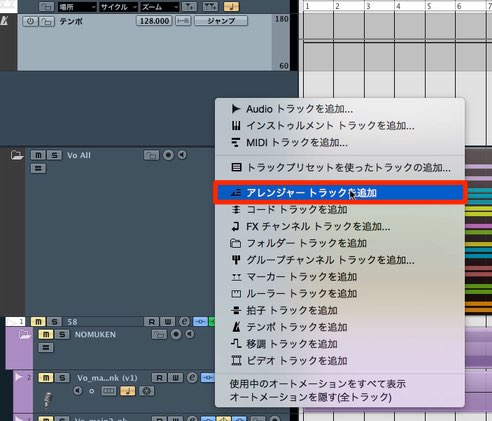
Task: Open the サイクル (Cycle) dropdown
Action: (x=118, y=7)
